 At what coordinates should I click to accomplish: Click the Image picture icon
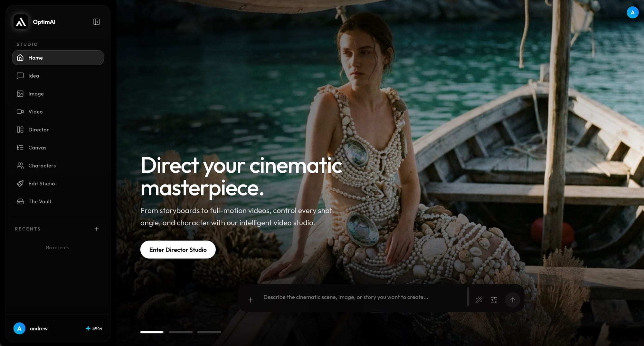coord(20,94)
